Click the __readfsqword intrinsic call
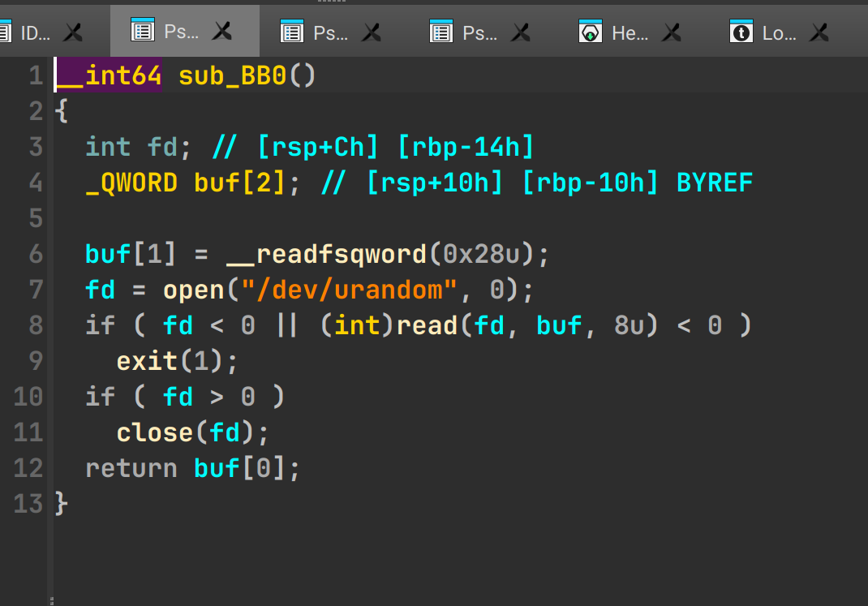Viewport: 868px width, 606px height. click(326, 254)
